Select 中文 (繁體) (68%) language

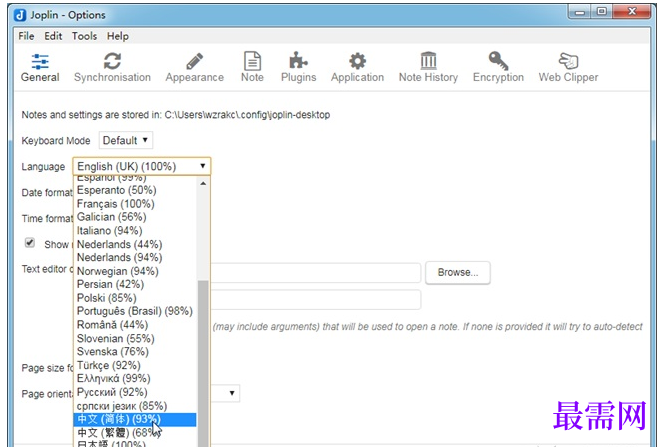click(134, 433)
